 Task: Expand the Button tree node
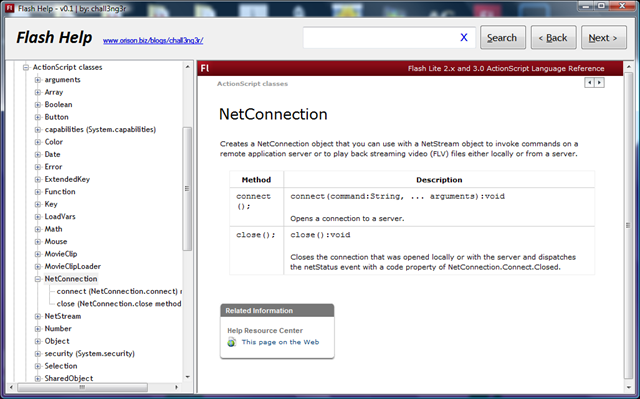click(x=38, y=117)
